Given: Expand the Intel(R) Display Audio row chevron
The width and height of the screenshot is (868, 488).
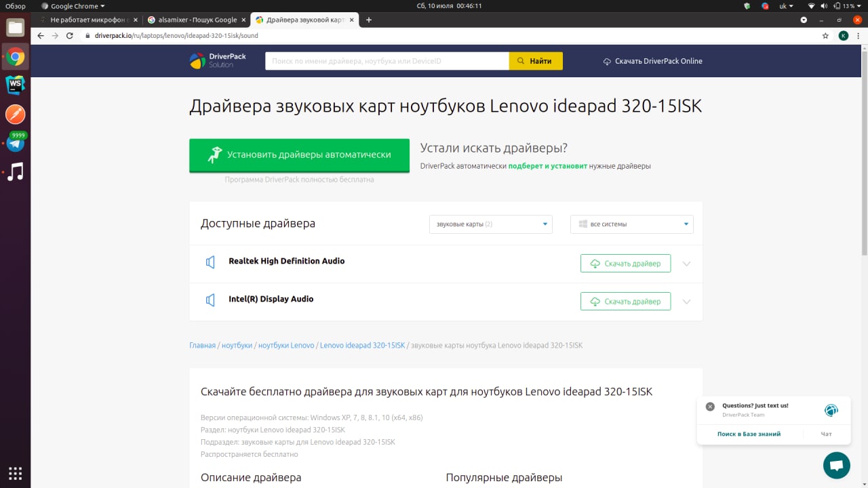Looking at the screenshot, I should pyautogui.click(x=686, y=302).
